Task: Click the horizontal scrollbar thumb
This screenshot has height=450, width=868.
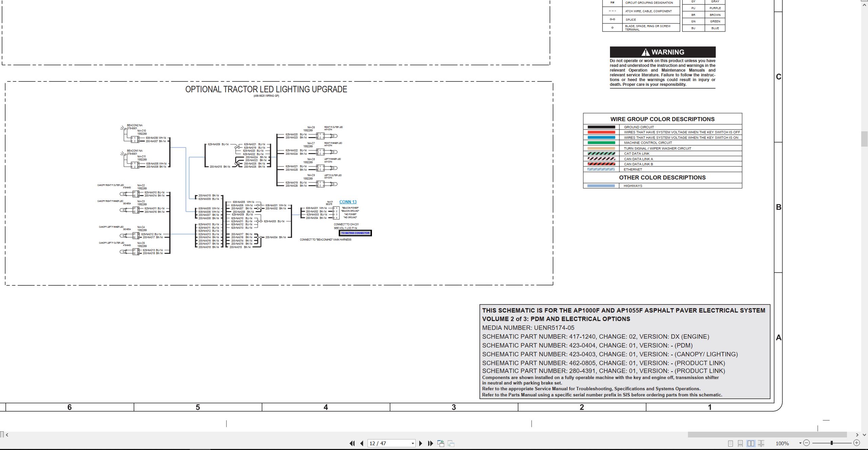Action: point(767,435)
